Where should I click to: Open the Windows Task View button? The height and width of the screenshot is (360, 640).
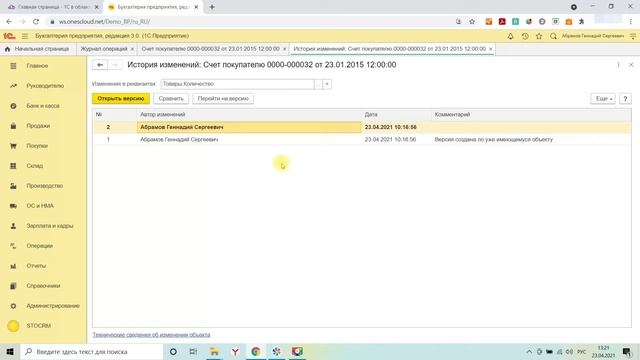click(193, 351)
